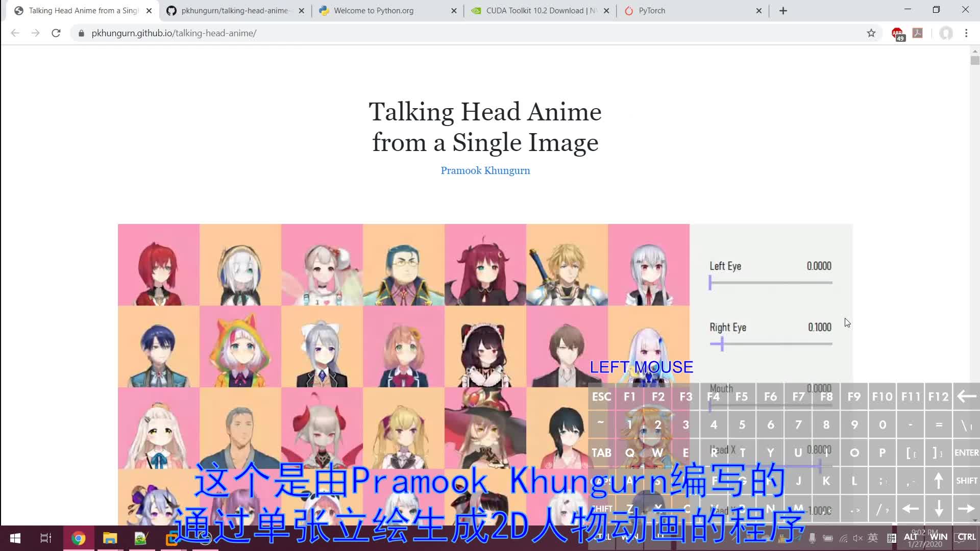Select the blond knight with sword thumbnail
Viewport: 980px width, 551px height.
pos(567,265)
